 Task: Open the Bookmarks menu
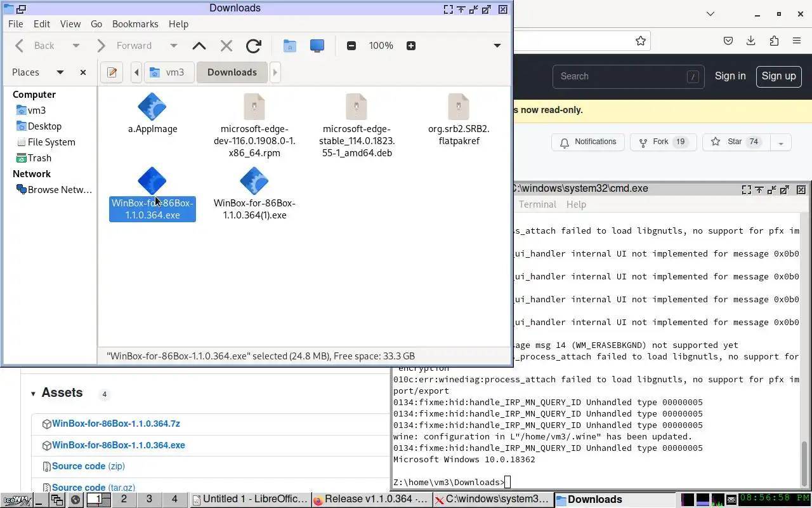135,23
